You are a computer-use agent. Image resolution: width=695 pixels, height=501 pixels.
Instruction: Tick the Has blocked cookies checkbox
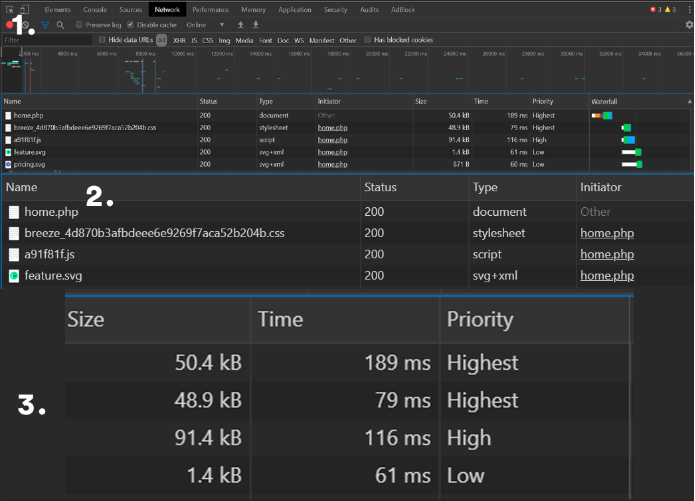368,40
